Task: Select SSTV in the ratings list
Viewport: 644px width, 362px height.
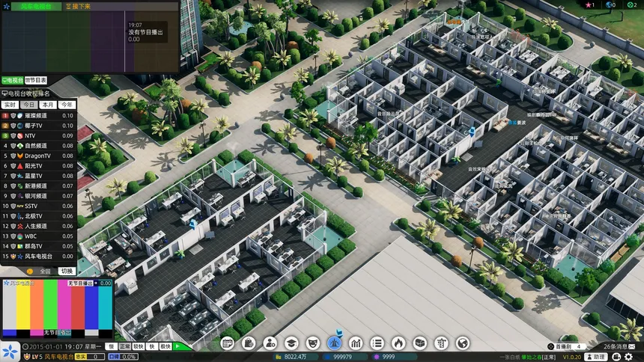Action: [38, 206]
